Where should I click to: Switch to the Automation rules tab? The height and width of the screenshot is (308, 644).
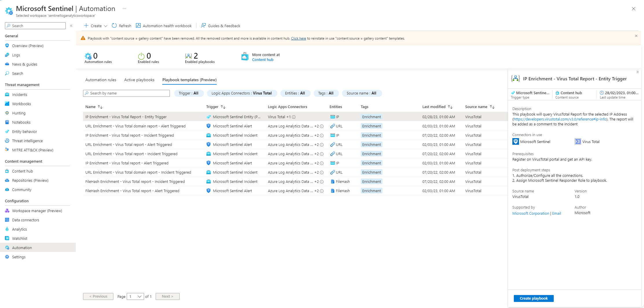tap(101, 80)
